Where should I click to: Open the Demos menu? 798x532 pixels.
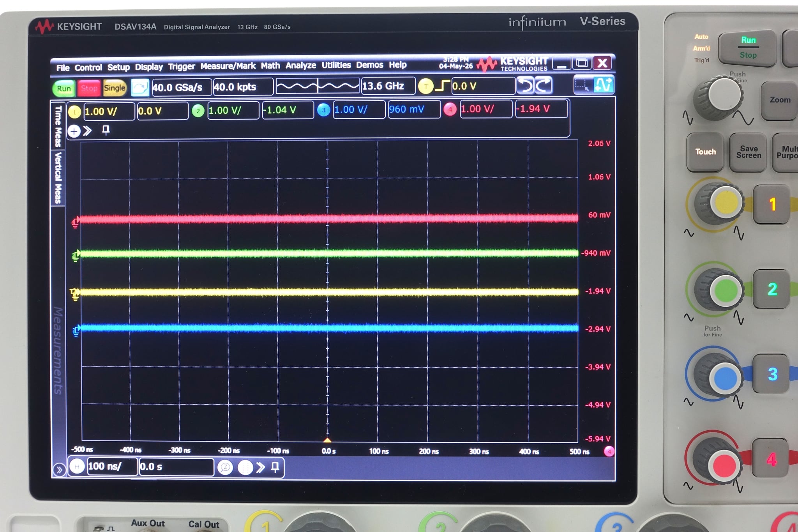(369, 65)
